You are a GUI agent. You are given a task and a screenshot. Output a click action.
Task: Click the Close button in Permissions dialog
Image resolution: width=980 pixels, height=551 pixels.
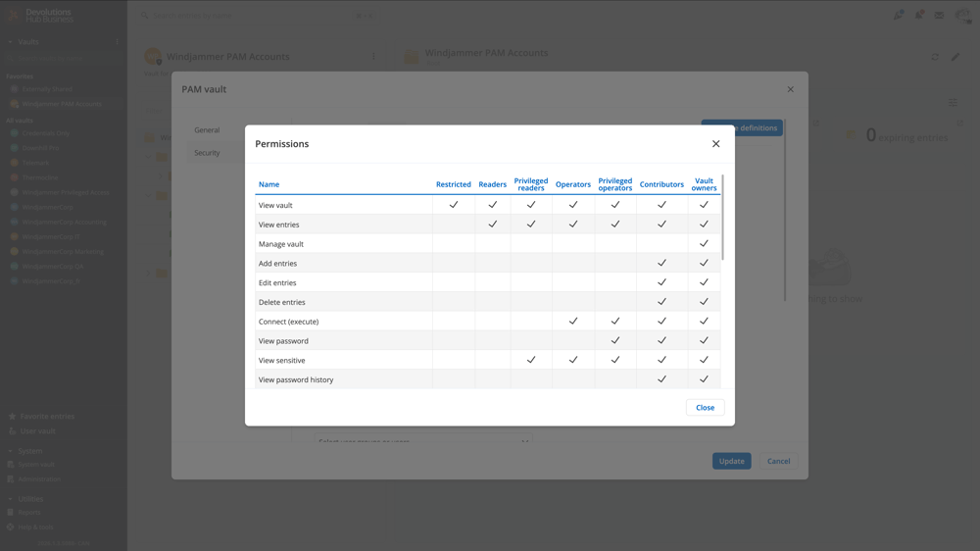705,407
